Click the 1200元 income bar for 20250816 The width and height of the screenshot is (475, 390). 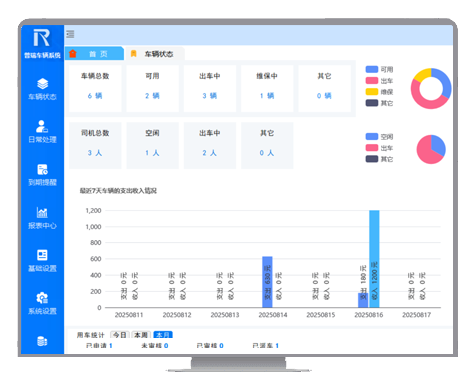(374, 259)
